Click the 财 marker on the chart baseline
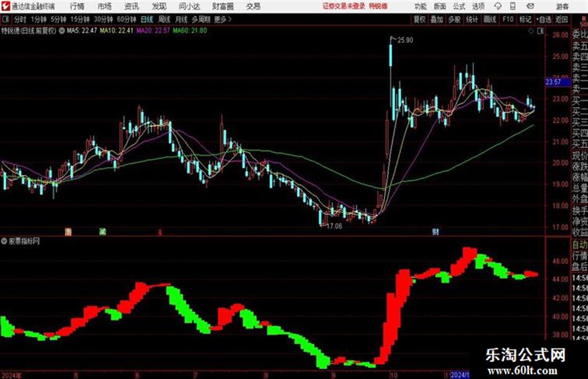 435,232
